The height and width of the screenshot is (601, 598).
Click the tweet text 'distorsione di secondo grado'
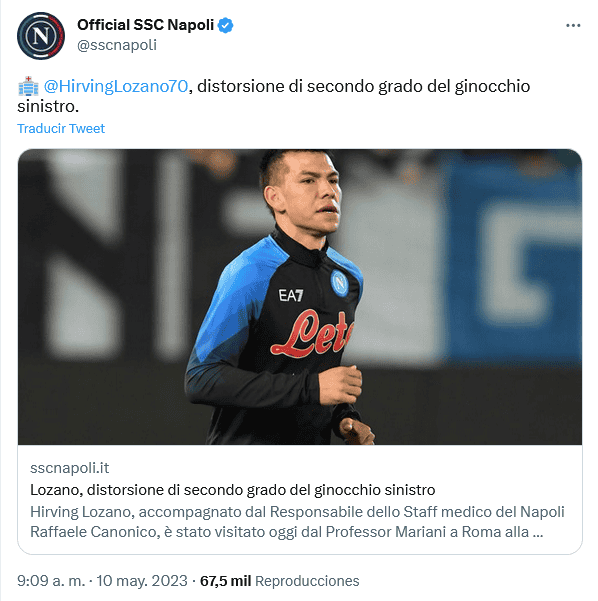tap(286, 86)
